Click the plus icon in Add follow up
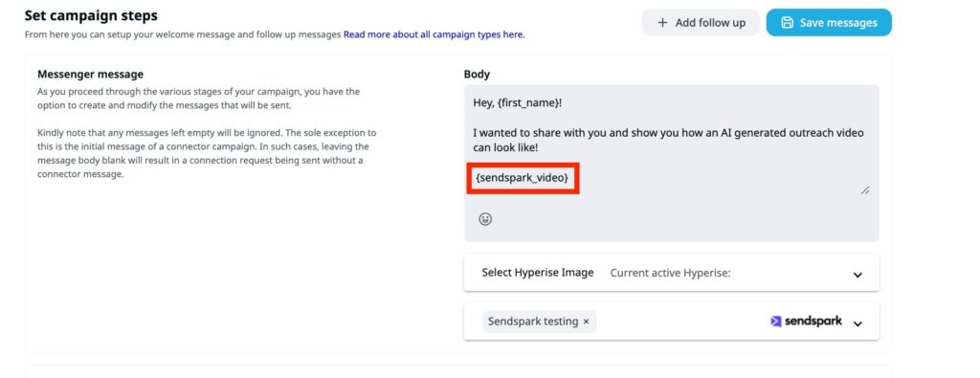Screen dimensions: 980x378 tap(662, 23)
